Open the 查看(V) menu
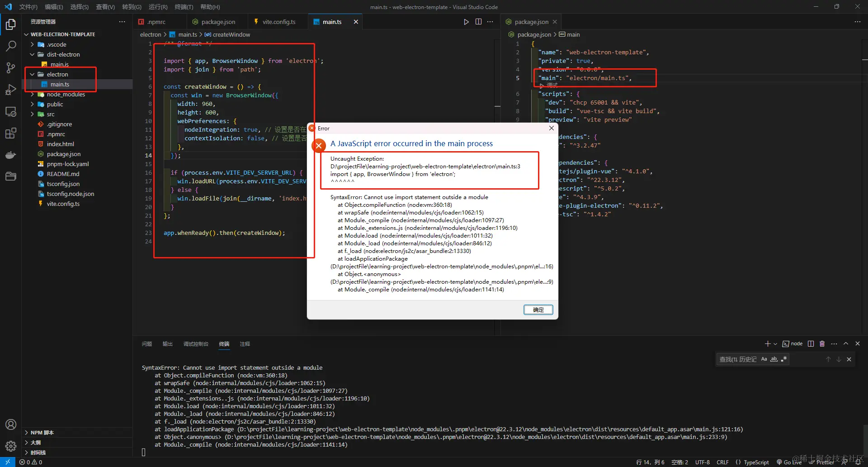Viewport: 868px width, 467px height. 105,7
